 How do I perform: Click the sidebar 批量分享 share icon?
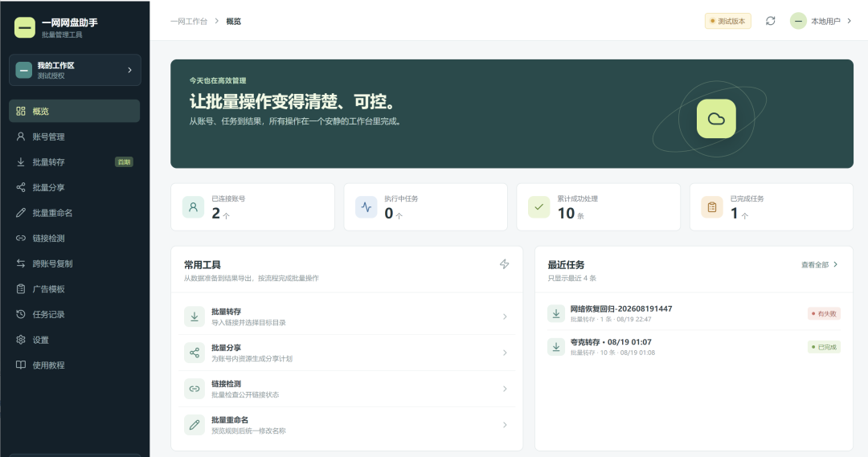click(20, 188)
